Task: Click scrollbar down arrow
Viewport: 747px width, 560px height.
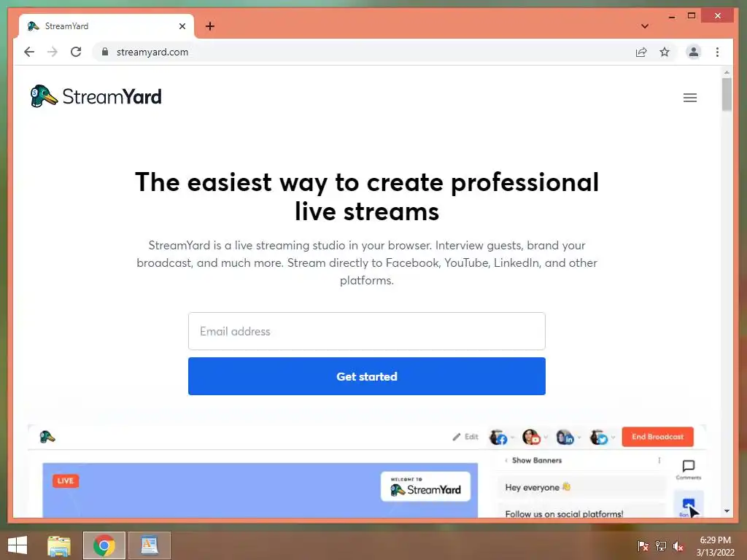Action: [x=727, y=511]
